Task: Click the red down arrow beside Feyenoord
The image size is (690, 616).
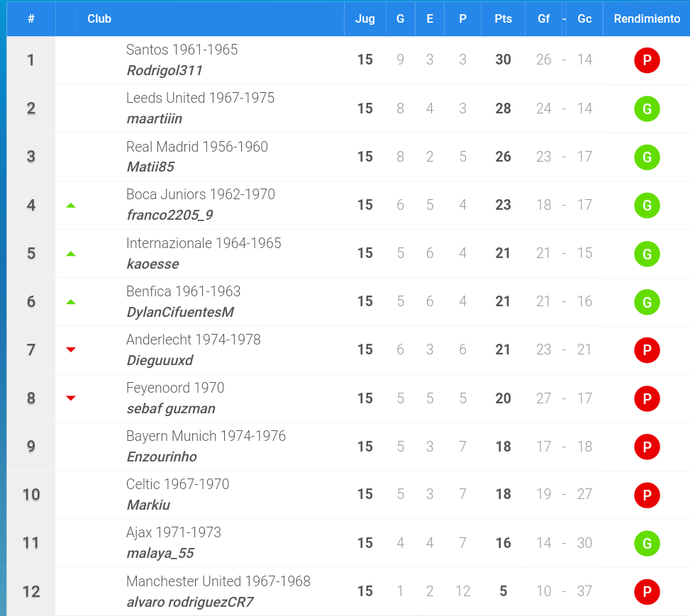Action: click(71, 398)
